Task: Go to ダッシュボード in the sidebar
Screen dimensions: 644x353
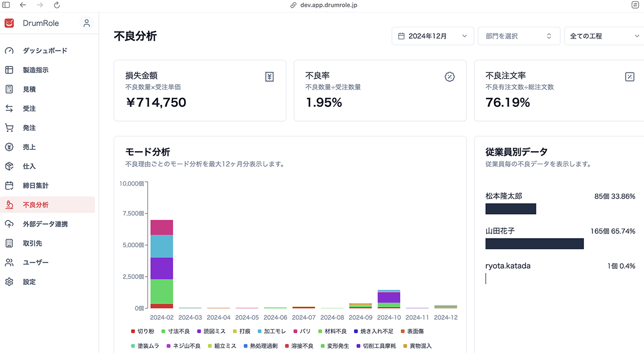Action: [45, 50]
